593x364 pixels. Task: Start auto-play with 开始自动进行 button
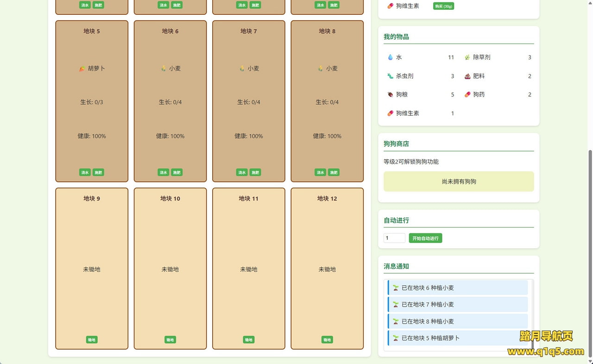point(425,238)
